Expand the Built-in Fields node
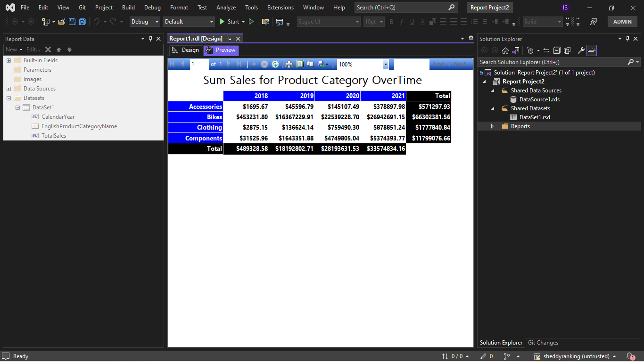Screen dimensions: 644x362 pos(8,60)
